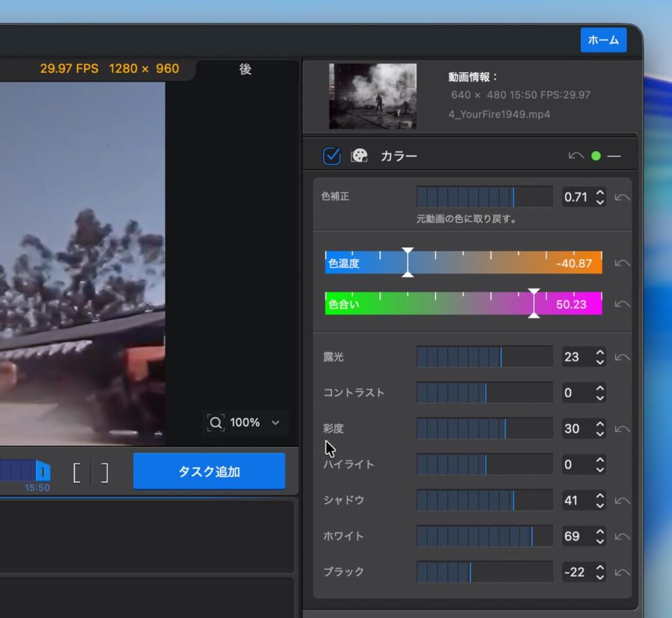Click the file name 4_YourFire1949.mp4
Viewport: 672px width, 618px height.
tap(499, 114)
